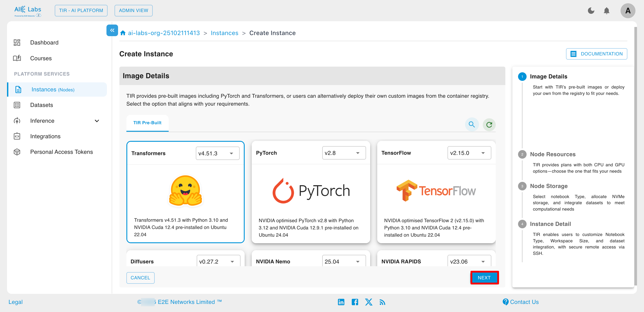Viewport: 644px width, 312px height.
Task: Click the Dashboard grid icon
Action: [x=17, y=43]
